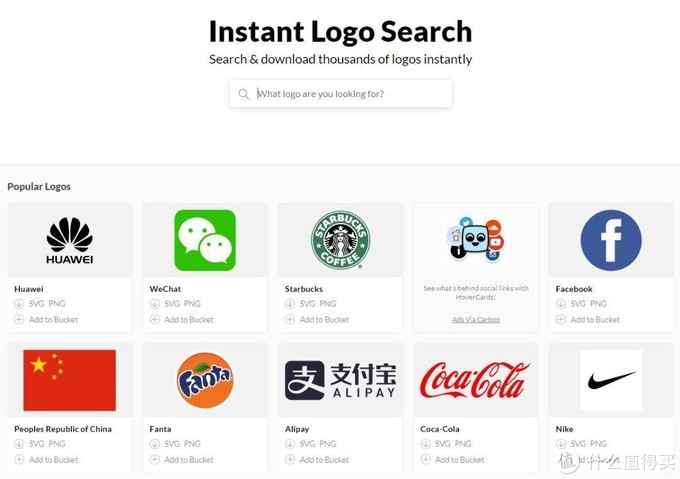
Task: Select the Nike swoosh logo thumbnail
Action: coord(610,380)
